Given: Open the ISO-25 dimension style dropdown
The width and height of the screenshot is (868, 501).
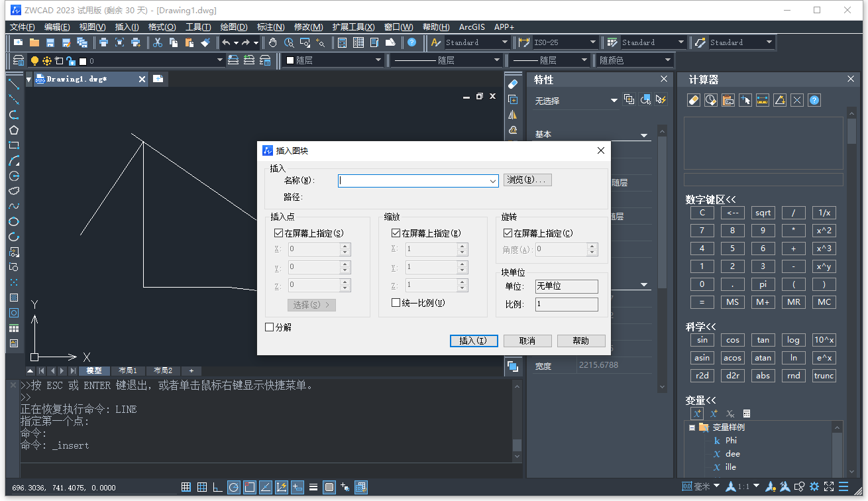Looking at the screenshot, I should pos(593,42).
